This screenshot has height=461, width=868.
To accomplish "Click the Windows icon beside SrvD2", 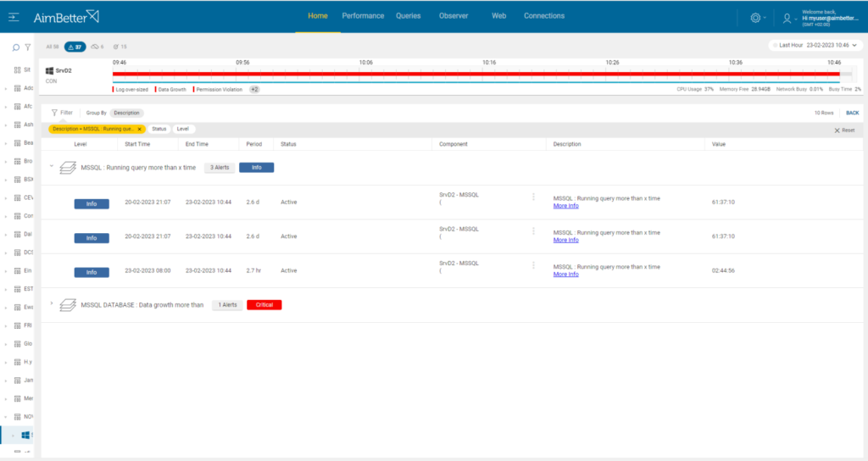I will (49, 71).
